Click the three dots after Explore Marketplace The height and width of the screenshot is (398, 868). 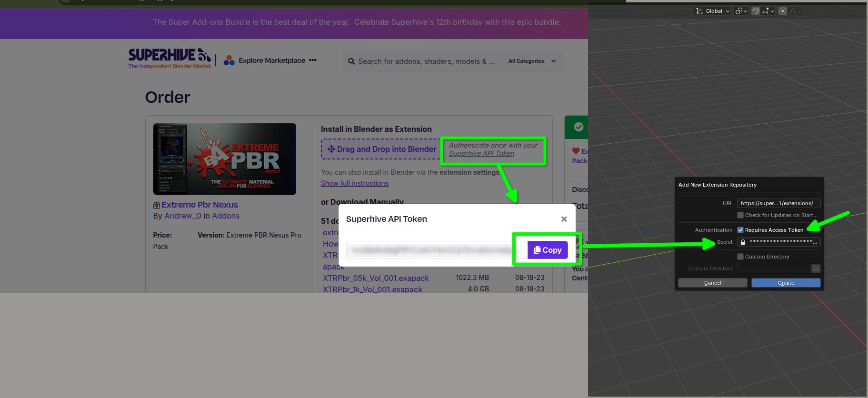[x=312, y=60]
